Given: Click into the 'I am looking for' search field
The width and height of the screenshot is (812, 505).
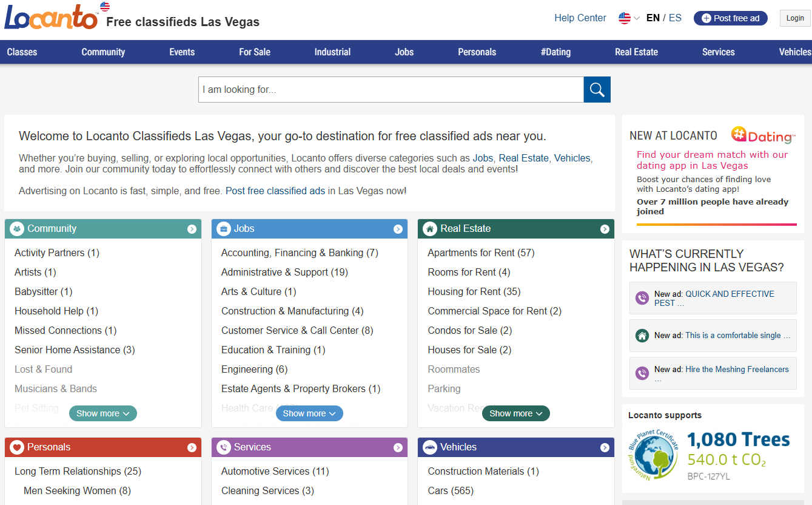Looking at the screenshot, I should point(391,90).
